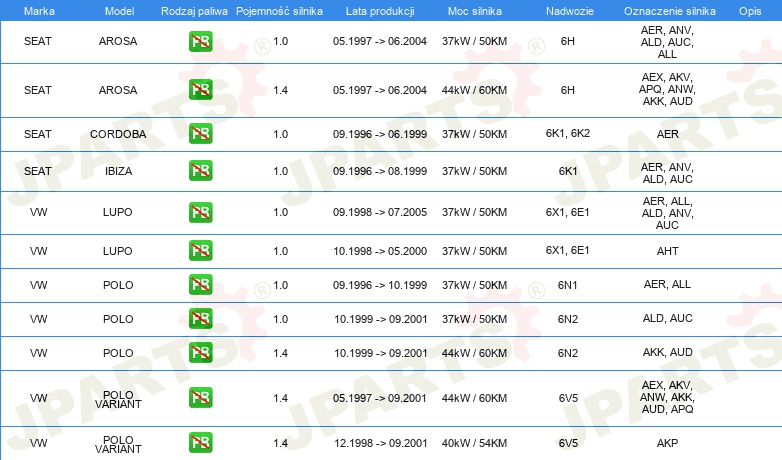The width and height of the screenshot is (782, 460).
Task: Click the Moc silnika column header
Action: [x=475, y=11]
